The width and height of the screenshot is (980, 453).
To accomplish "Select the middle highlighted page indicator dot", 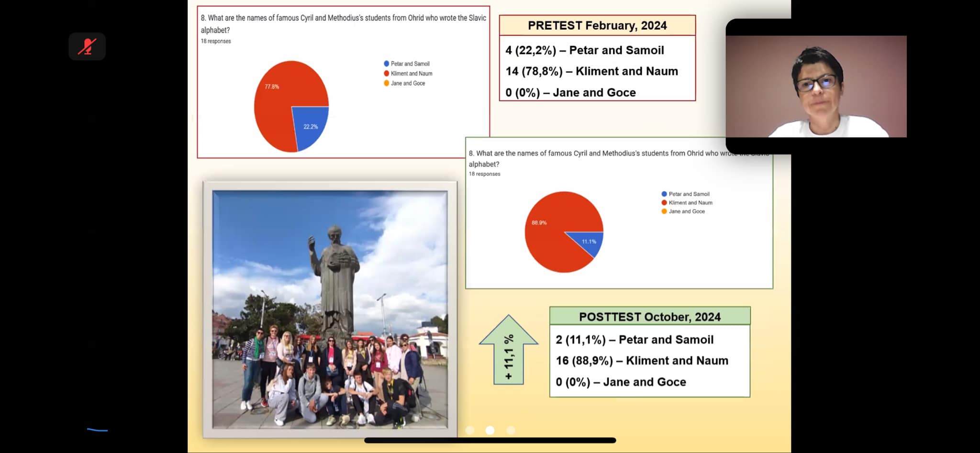I will coord(490,430).
